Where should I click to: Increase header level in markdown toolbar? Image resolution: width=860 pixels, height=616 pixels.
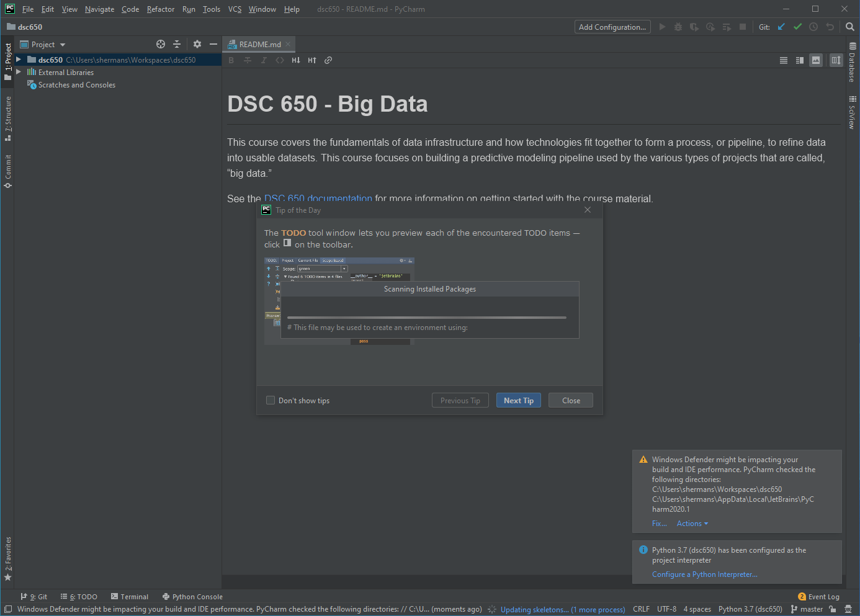pos(312,60)
